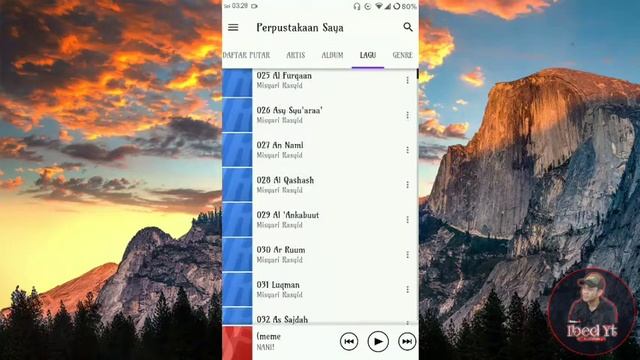Open options for 031 Luqman
This screenshot has height=360, width=640.
pos(407,289)
